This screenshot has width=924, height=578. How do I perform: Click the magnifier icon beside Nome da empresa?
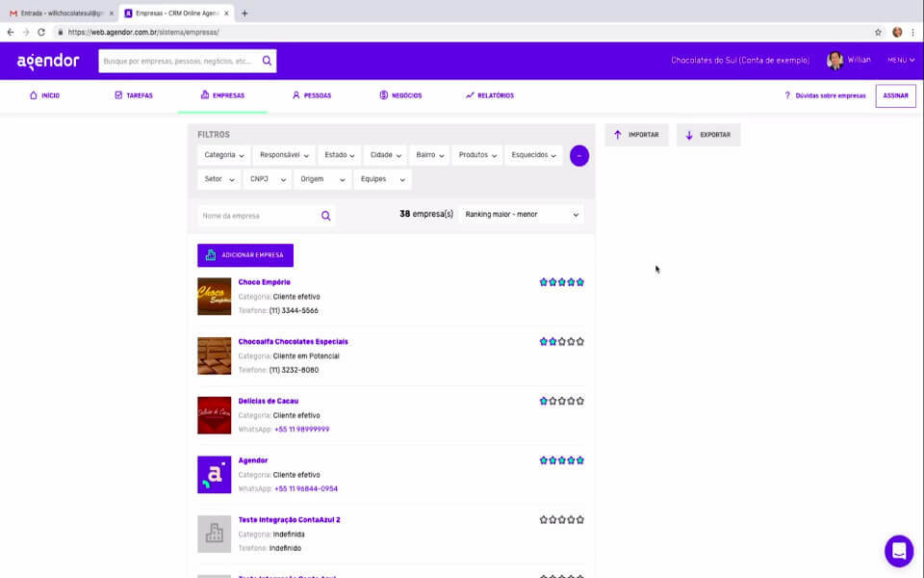coord(326,216)
